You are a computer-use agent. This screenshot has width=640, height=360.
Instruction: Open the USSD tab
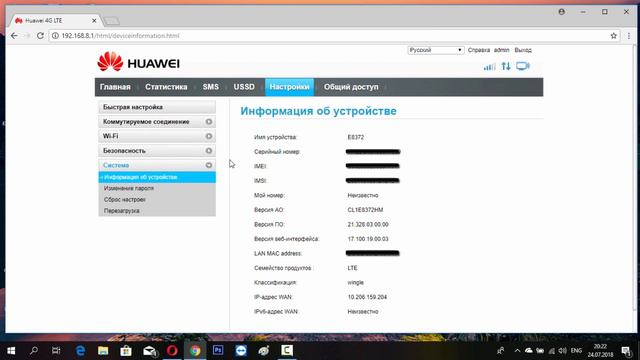[244, 87]
